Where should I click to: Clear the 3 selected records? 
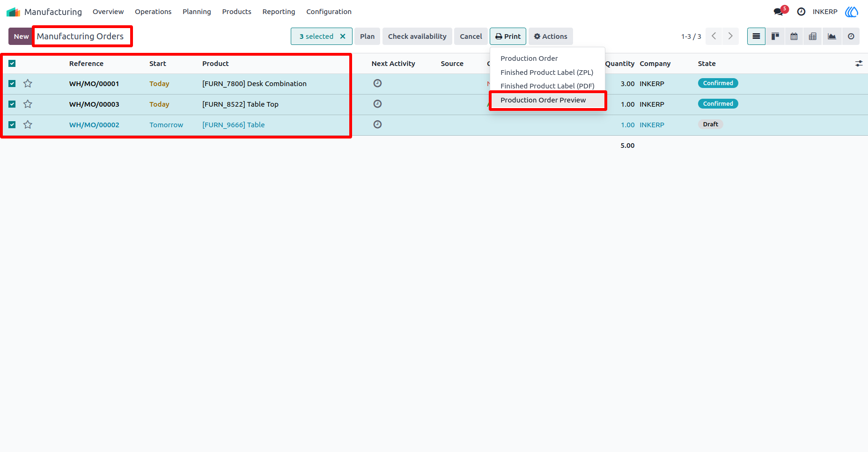pos(343,36)
